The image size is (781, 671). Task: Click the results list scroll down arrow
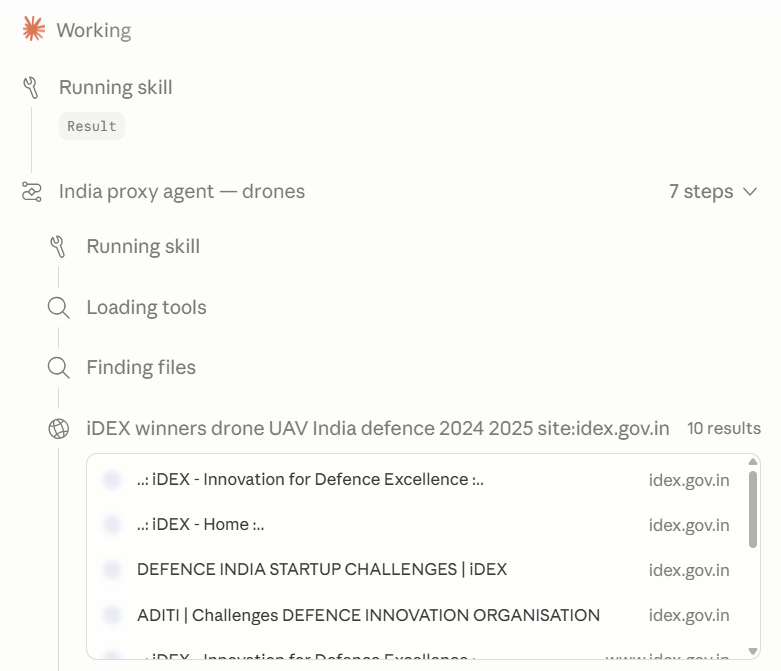[x=753, y=651]
